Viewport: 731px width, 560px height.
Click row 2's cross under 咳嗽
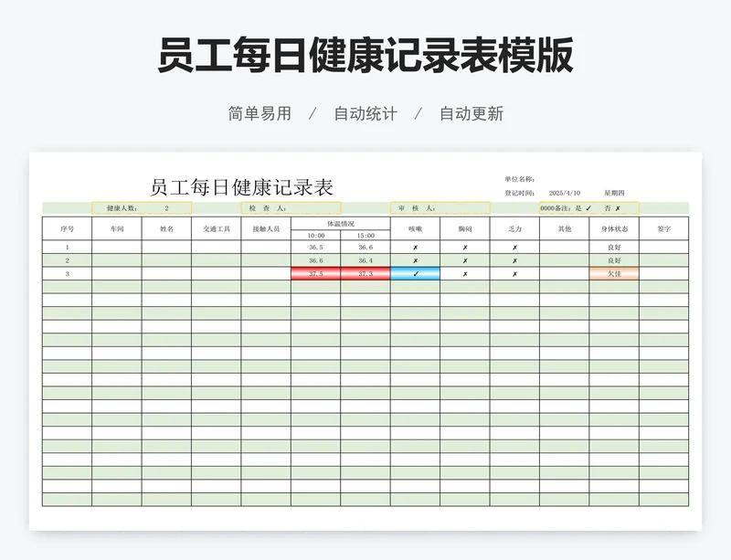[x=416, y=260]
